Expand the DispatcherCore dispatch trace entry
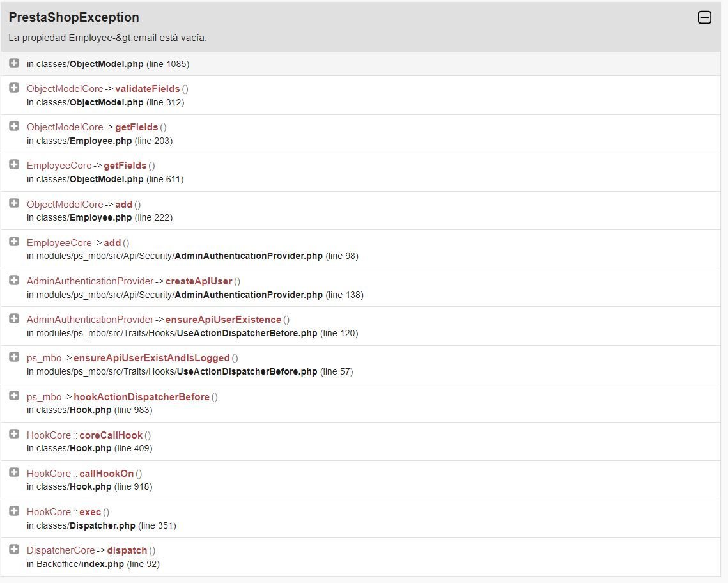 pyautogui.click(x=14, y=550)
